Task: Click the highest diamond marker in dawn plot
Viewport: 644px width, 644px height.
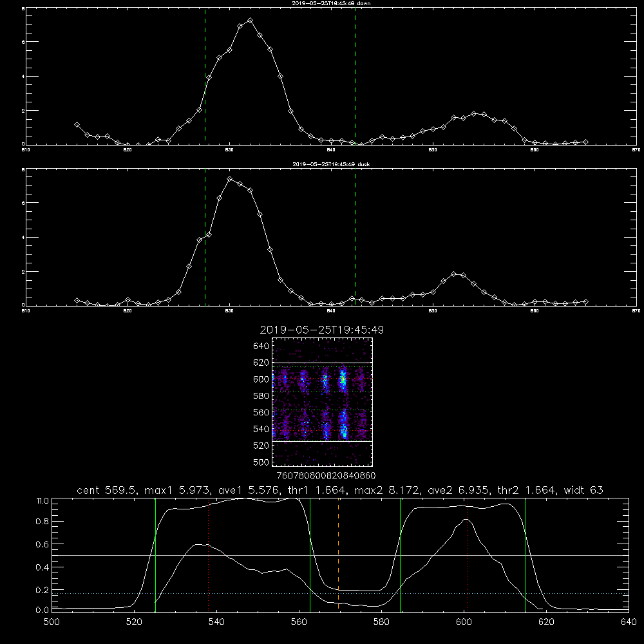Action: [250, 20]
